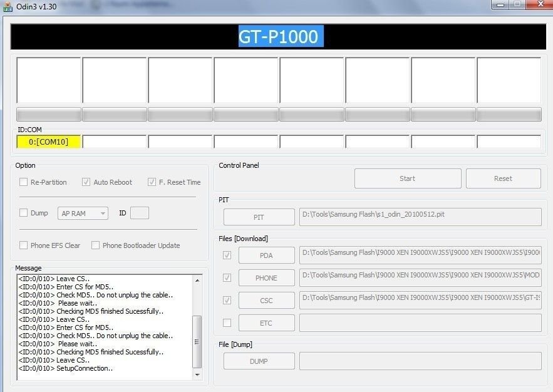Click the ID:COM label

tap(29, 130)
